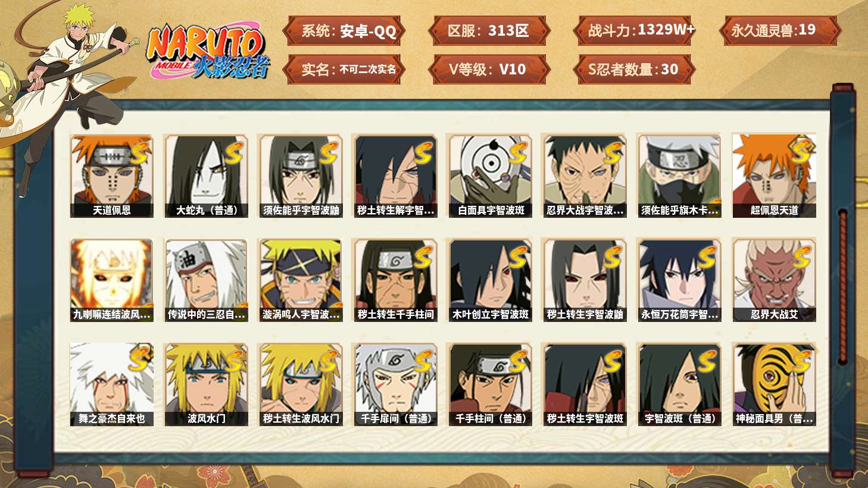
Task: Pick the 忍界大战艾 ninja icon
Action: tap(774, 280)
